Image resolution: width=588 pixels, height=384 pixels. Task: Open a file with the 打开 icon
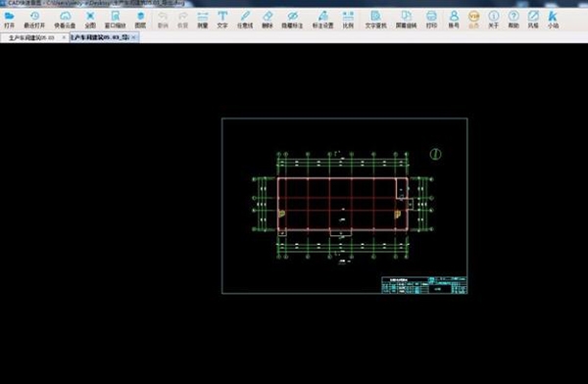(9, 20)
